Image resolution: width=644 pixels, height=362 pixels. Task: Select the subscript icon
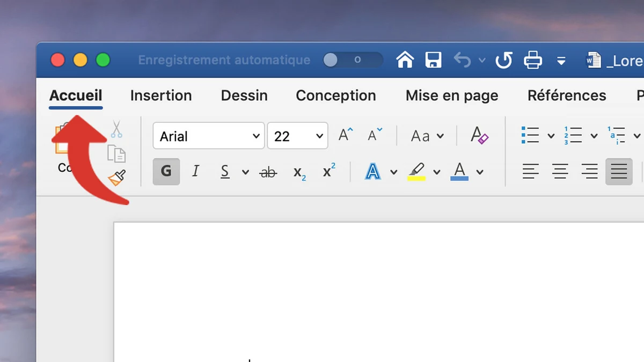(x=299, y=172)
